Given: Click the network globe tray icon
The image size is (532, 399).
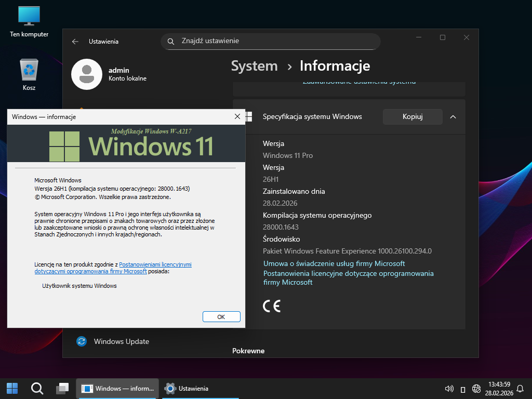Looking at the screenshot, I should 476,389.
